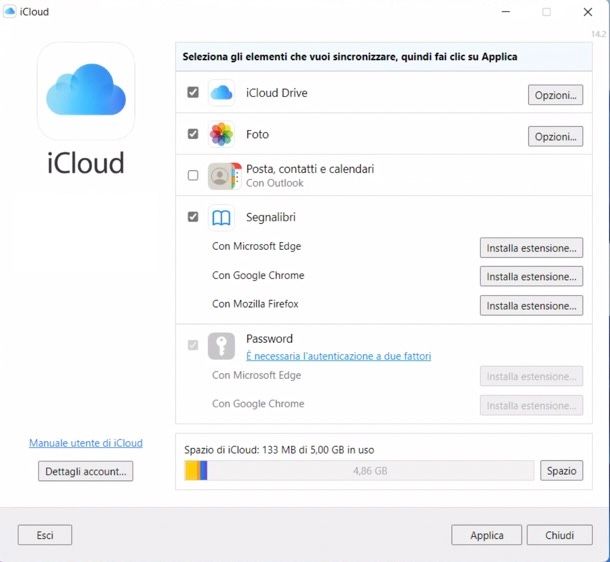Click the Posta, contatti e calendari icon
The width and height of the screenshot is (610, 562).
pyautogui.click(x=224, y=176)
